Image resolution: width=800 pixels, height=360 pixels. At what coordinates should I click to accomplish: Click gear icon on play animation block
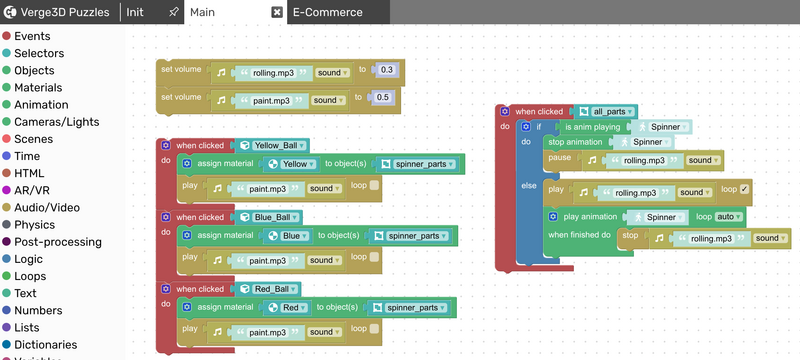[x=553, y=217]
